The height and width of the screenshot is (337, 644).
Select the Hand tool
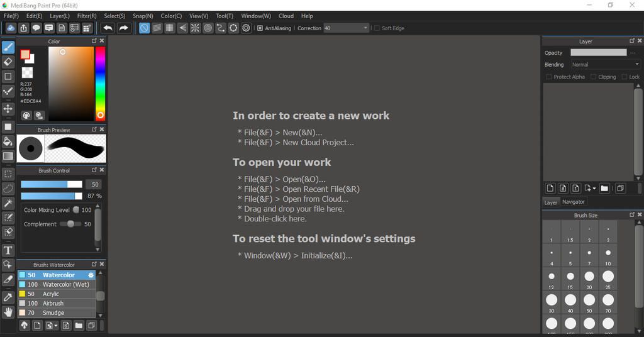pos(8,312)
